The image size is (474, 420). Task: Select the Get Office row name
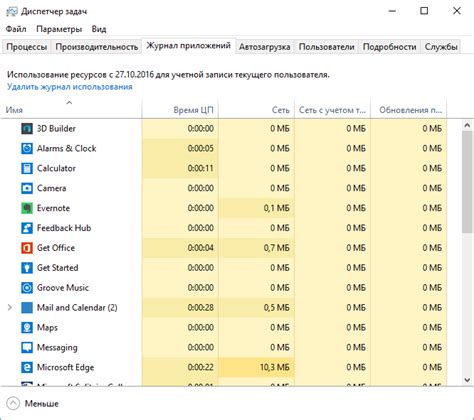(56, 248)
